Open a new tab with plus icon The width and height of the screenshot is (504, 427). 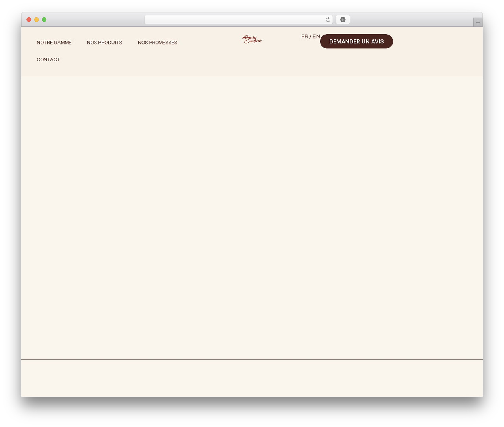pos(478,22)
